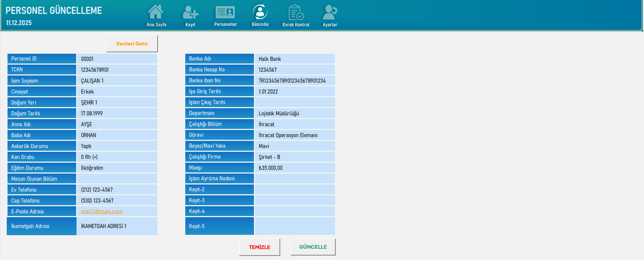Viewport: 644px width, 260px height.
Task: Select the Eğitim Durumu value İlköğretim
Action: click(117, 168)
